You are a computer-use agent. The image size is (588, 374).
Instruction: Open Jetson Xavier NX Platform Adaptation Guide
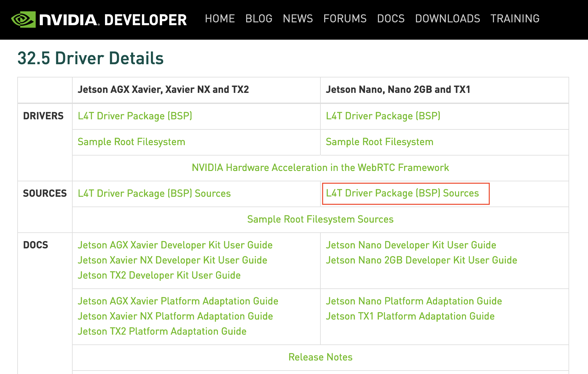(175, 316)
